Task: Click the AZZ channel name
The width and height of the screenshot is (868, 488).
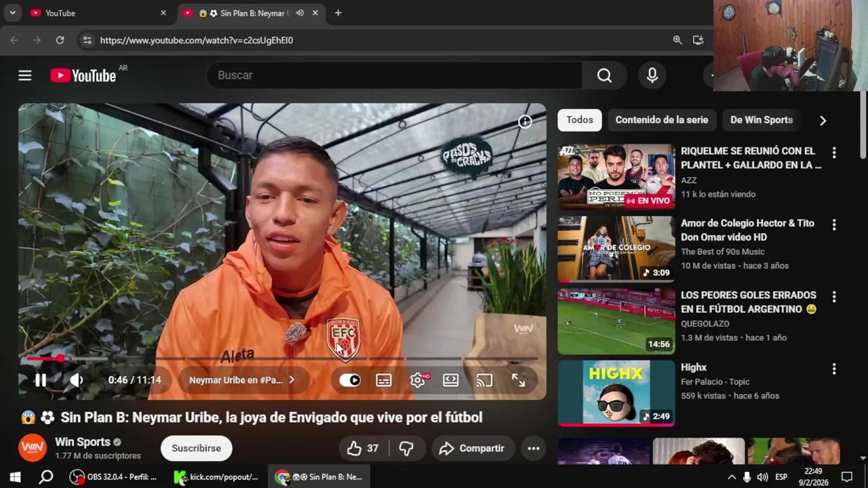Action: 688,180
